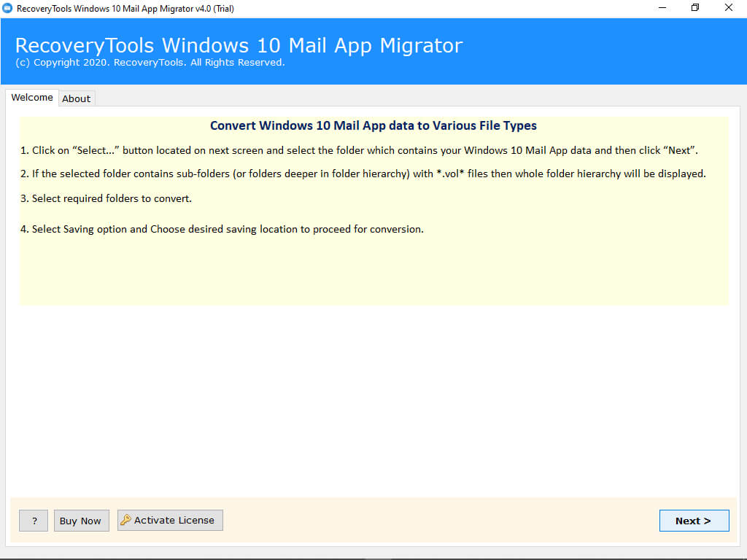Minimize the Mail App Migrator window
This screenshot has height=560, width=747.
[x=662, y=8]
